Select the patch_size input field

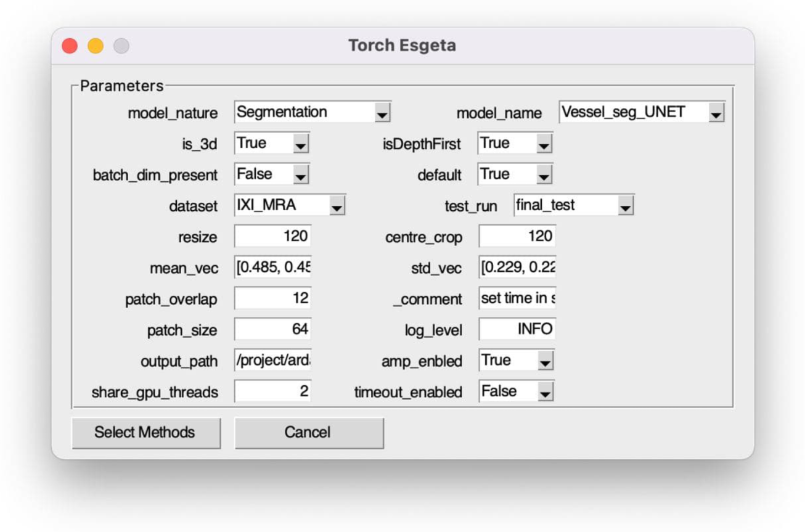272,330
